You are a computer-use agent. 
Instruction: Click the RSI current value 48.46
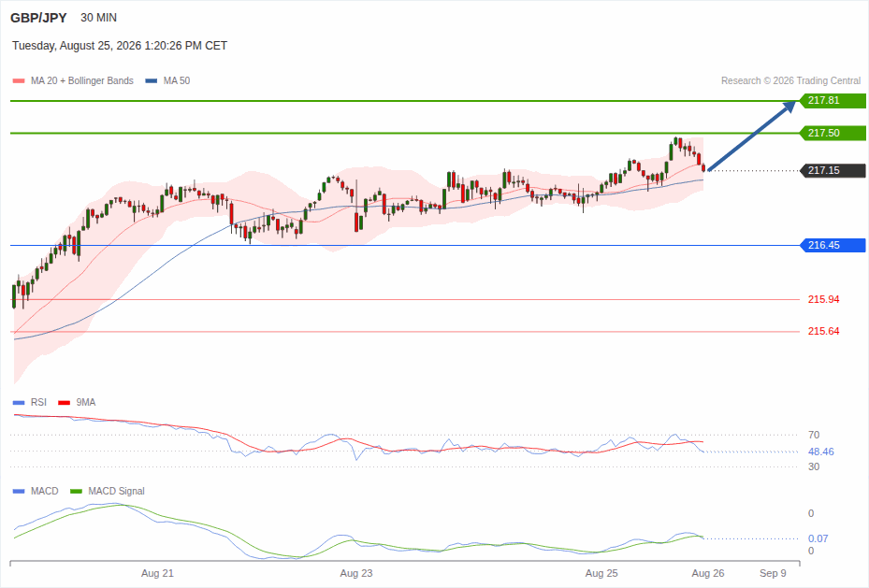(x=820, y=452)
